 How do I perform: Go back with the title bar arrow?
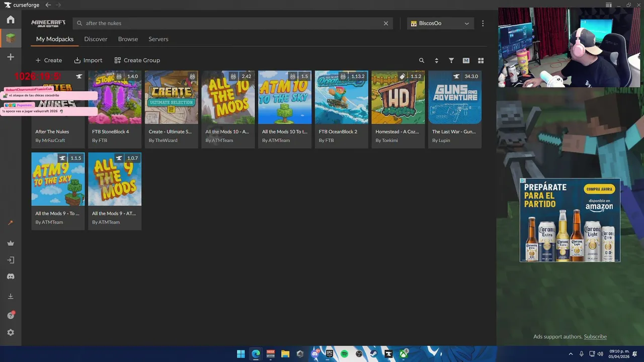click(48, 5)
